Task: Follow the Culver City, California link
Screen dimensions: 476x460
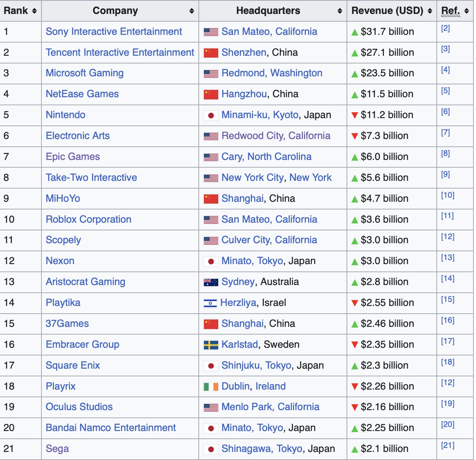Action: tap(270, 240)
